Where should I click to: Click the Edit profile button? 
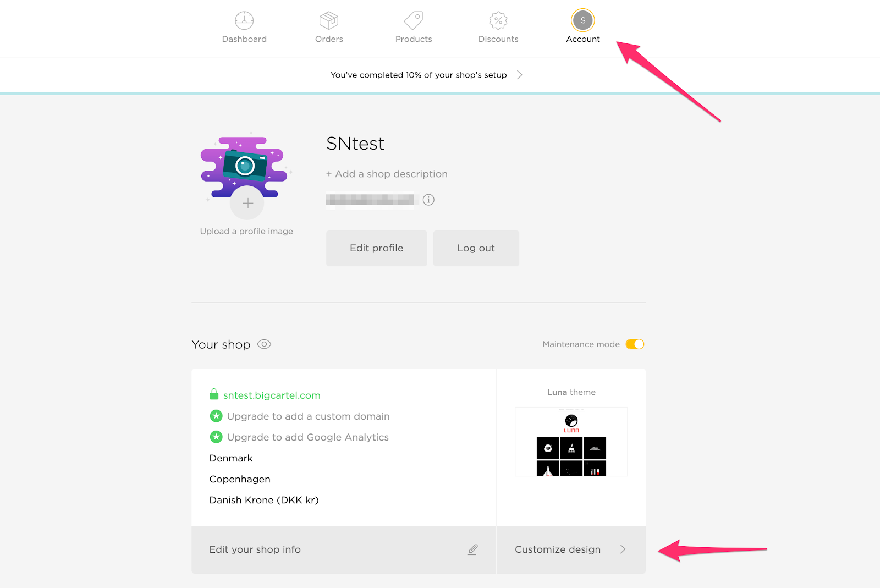(377, 248)
